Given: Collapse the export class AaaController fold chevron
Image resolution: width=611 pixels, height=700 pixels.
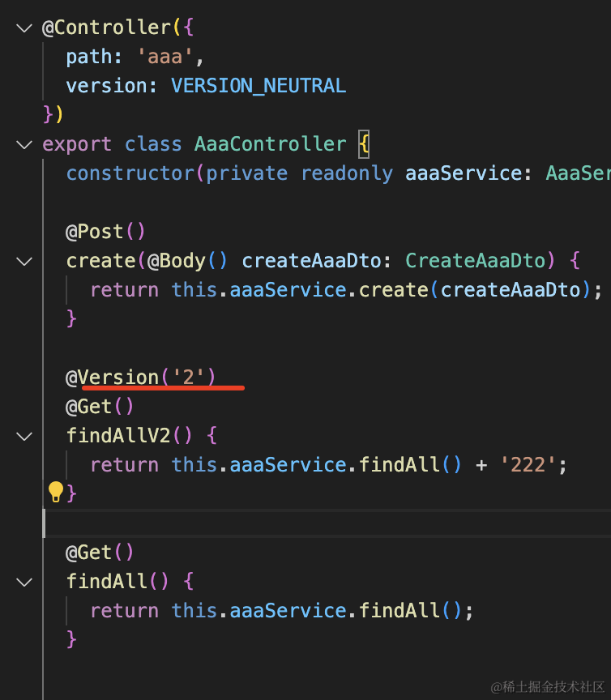Looking at the screenshot, I should pyautogui.click(x=24, y=145).
